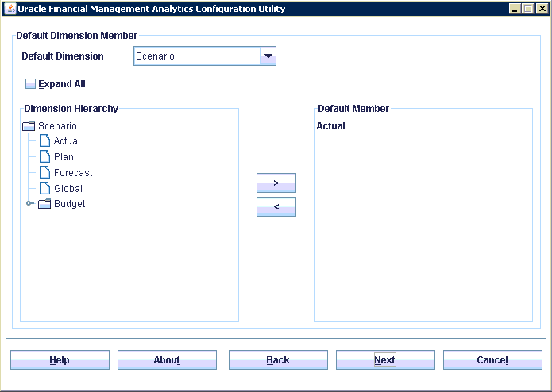The image size is (552, 392).
Task: Open the Default Dimension dropdown arrow
Action: (x=268, y=56)
